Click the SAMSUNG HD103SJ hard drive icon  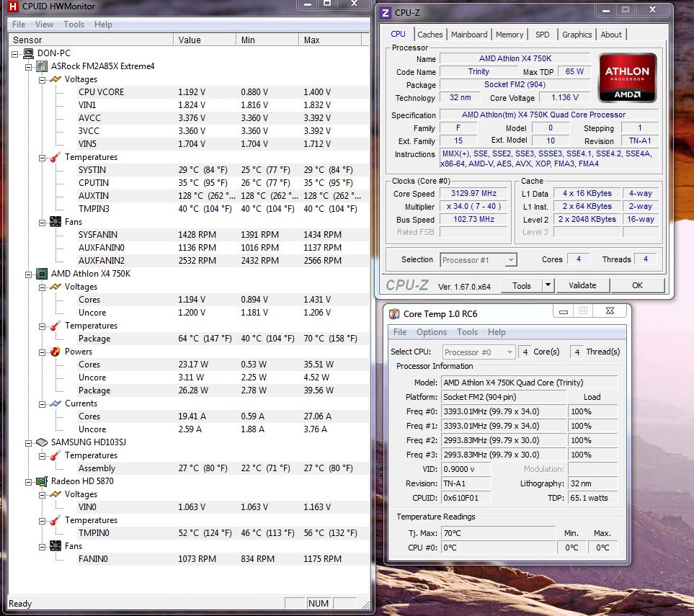(42, 442)
